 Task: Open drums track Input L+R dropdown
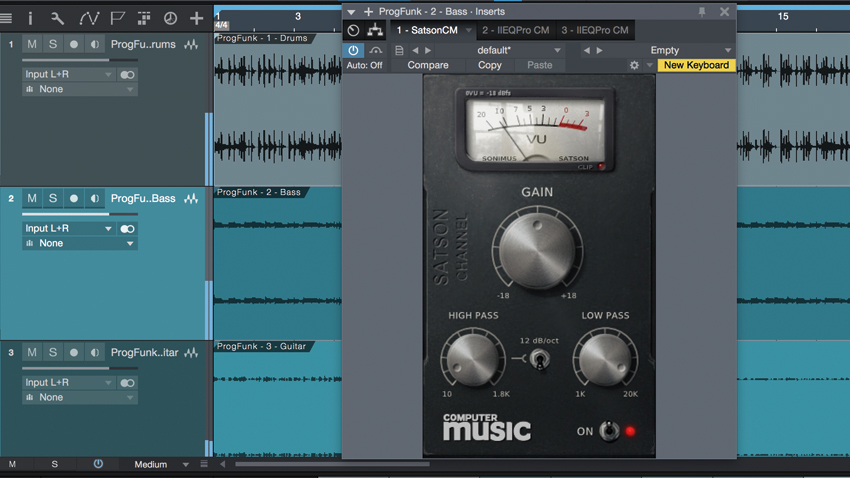pos(69,74)
